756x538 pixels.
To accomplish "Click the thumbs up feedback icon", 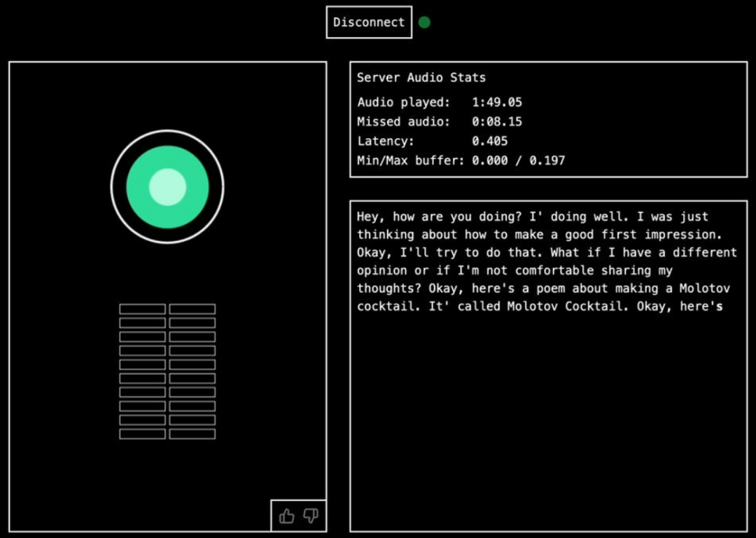I will click(286, 516).
